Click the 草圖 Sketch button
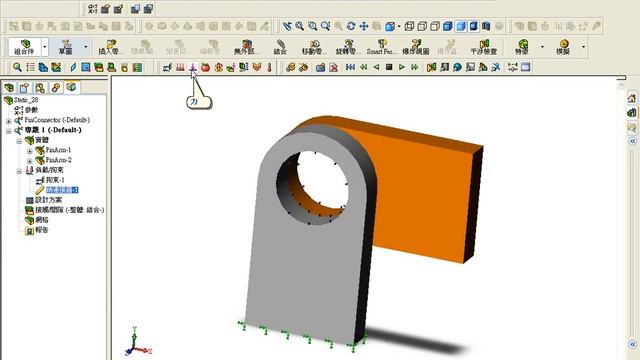The height and width of the screenshot is (360, 640). click(x=66, y=47)
